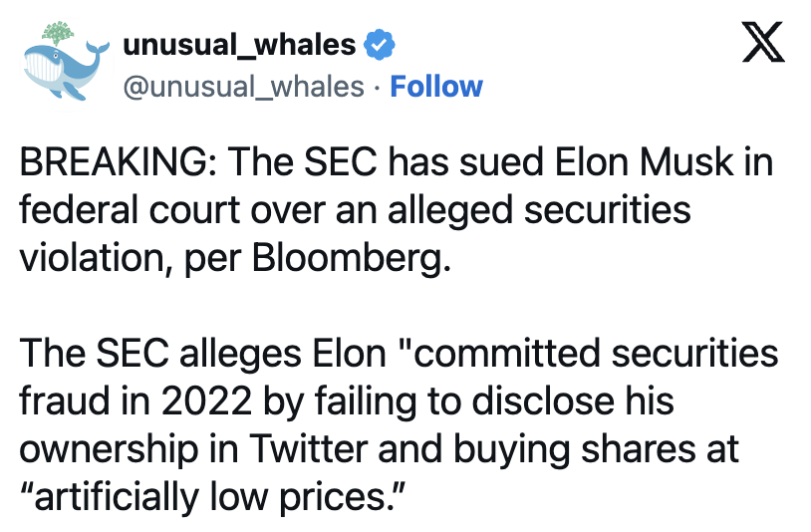This screenshot has height=532, width=811.
Task: Click the phrase buying shares at
Action: tap(596, 449)
